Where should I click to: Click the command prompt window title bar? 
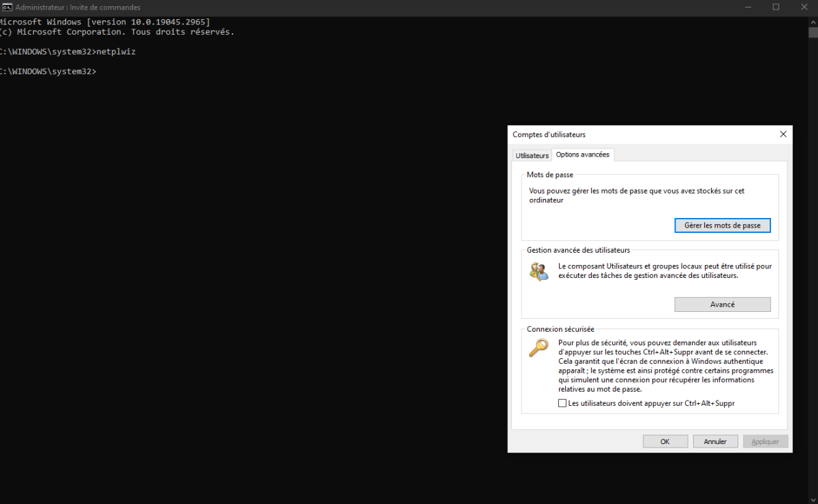pyautogui.click(x=341, y=7)
